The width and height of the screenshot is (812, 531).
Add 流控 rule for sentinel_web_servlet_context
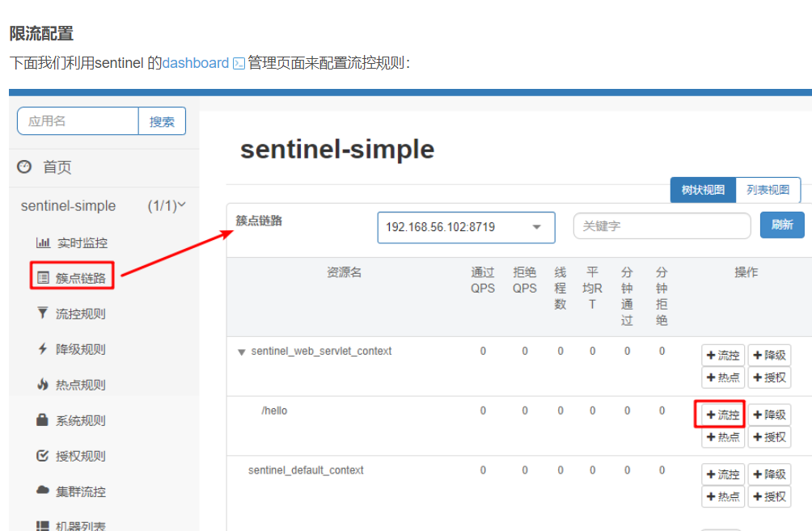pos(724,355)
